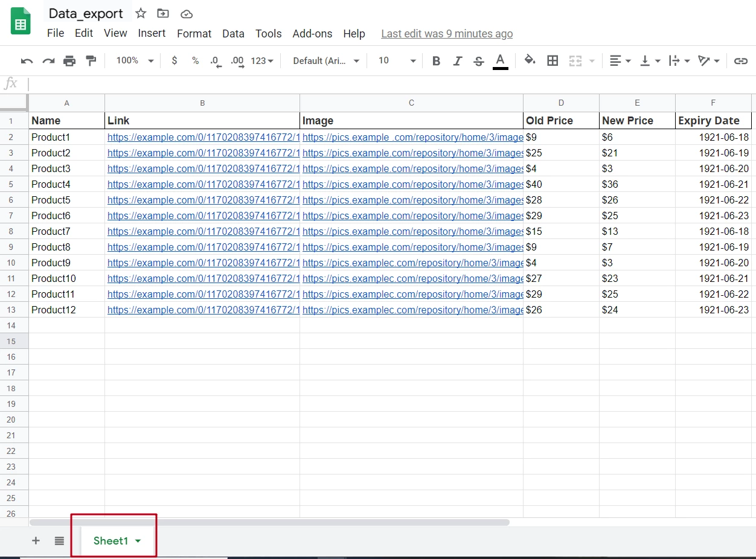Format as currency with dollar icon
The width and height of the screenshot is (756, 559).
[x=175, y=60]
